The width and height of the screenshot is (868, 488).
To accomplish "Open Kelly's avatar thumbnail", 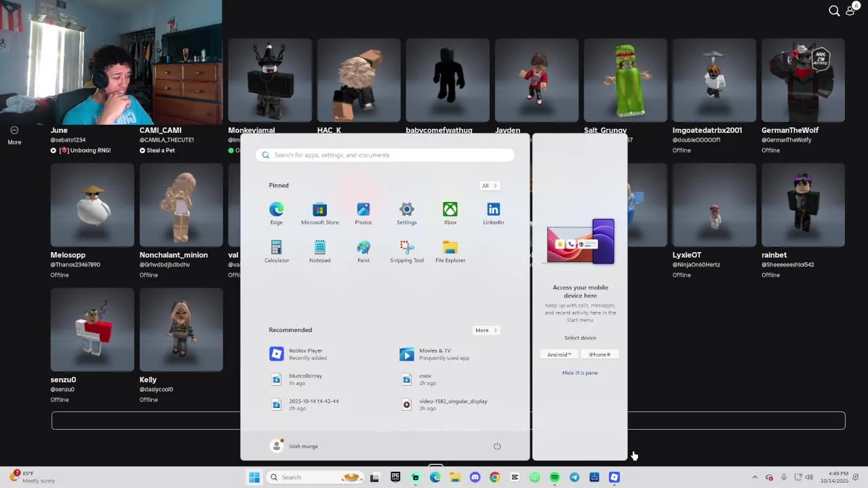I will (x=181, y=330).
